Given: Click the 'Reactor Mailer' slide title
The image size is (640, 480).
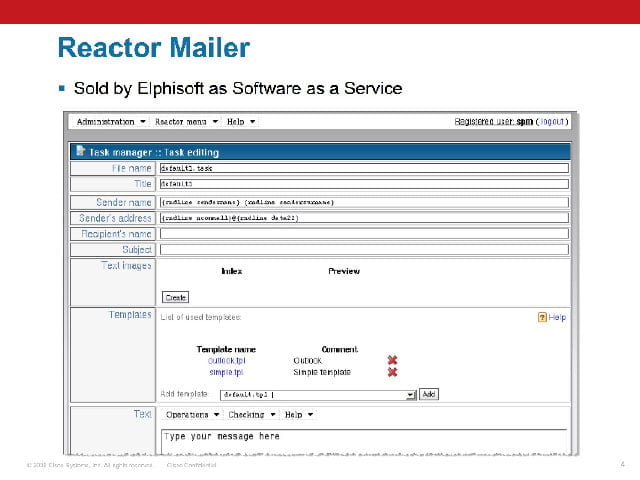Looking at the screenshot, I should click(x=154, y=47).
